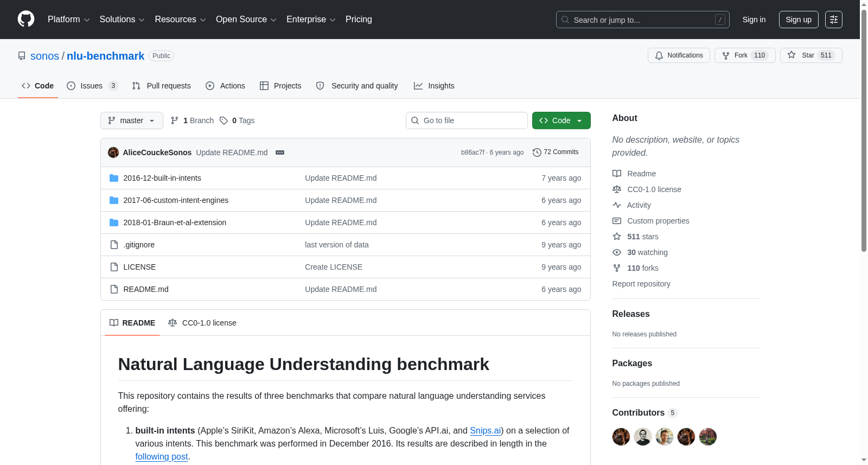Click the file icon next to LICENSE
Image resolution: width=868 pixels, height=465 pixels.
[114, 267]
